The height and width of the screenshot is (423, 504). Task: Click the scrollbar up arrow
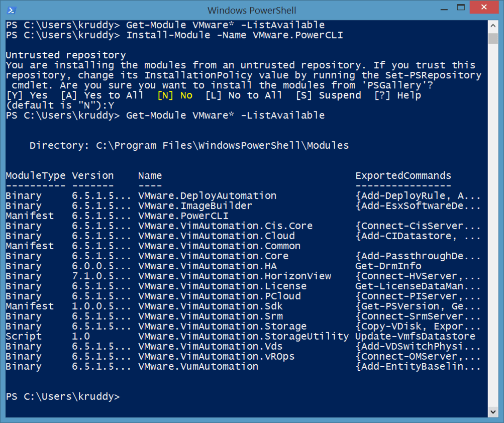493,26
